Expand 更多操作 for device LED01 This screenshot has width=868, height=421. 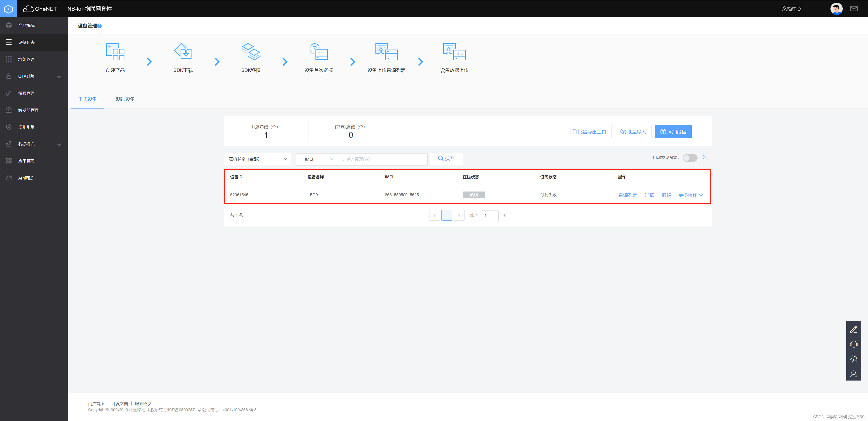pyautogui.click(x=690, y=195)
